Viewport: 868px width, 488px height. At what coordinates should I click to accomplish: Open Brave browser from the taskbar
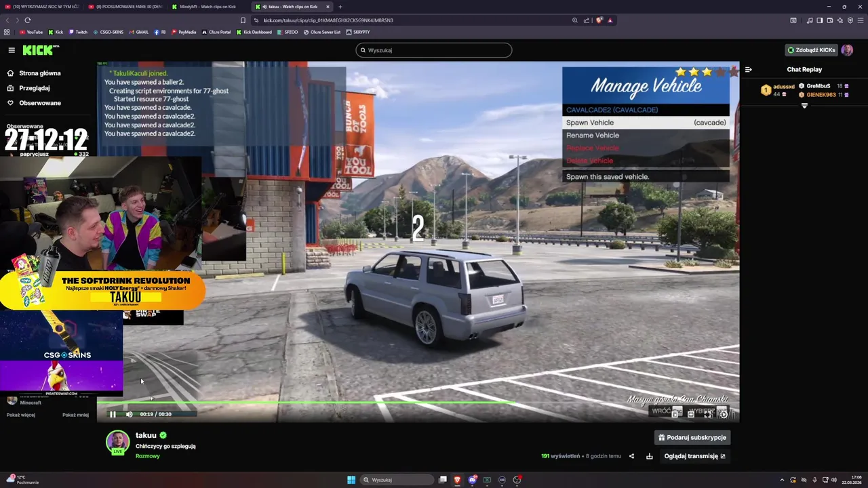[x=457, y=480]
